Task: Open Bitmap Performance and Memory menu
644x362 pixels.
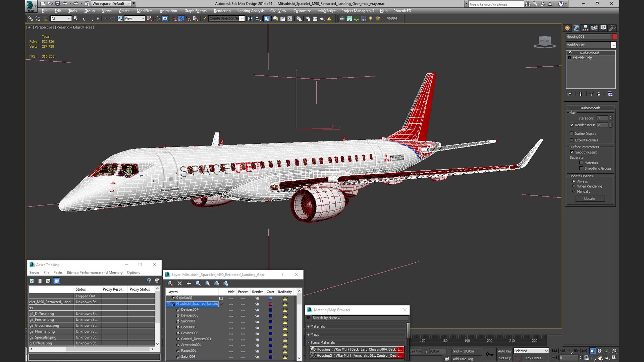Action: coord(95,273)
